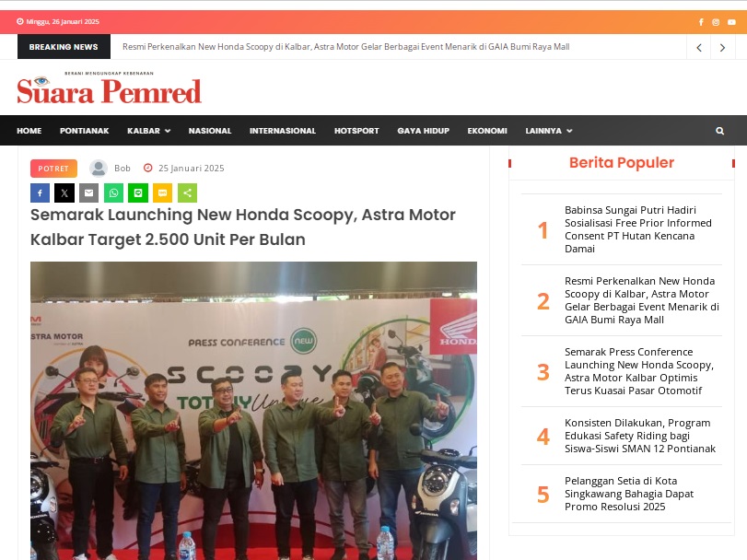Go to the PONTIANAK menu section
The height and width of the screenshot is (560, 747).
point(85,131)
